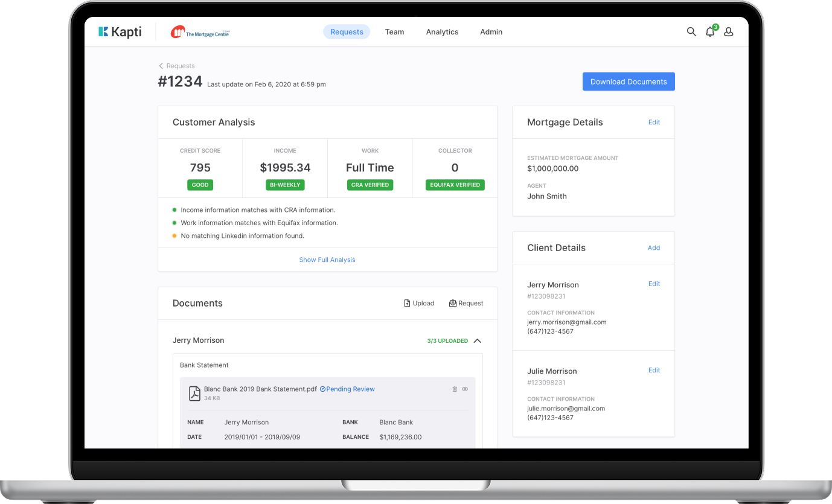Collapse Jerry Morrison documents section
832x504 pixels.
tap(478, 341)
